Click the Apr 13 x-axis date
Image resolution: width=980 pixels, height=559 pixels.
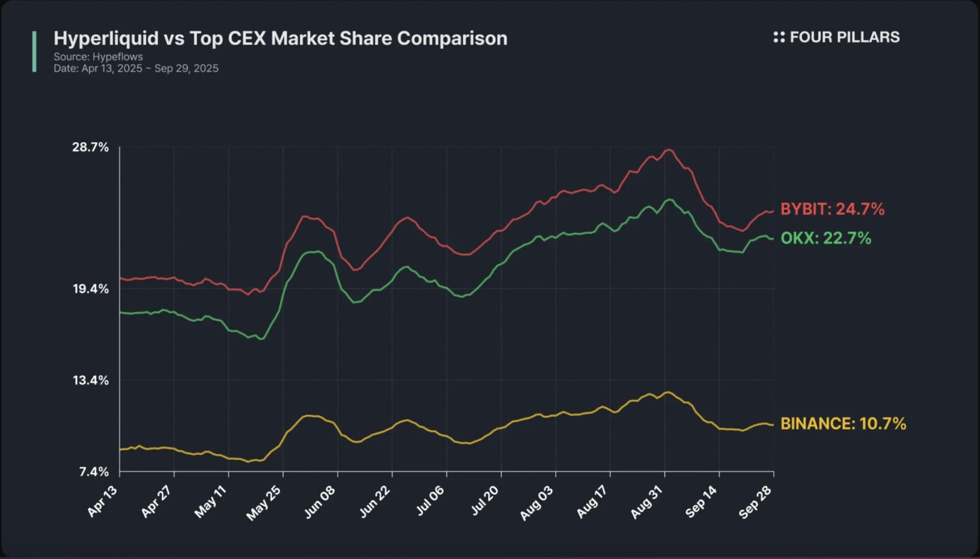[x=103, y=501]
